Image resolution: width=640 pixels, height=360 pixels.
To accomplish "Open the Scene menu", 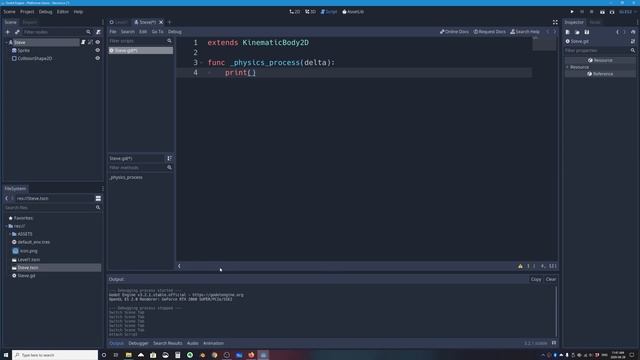I will tap(9, 12).
